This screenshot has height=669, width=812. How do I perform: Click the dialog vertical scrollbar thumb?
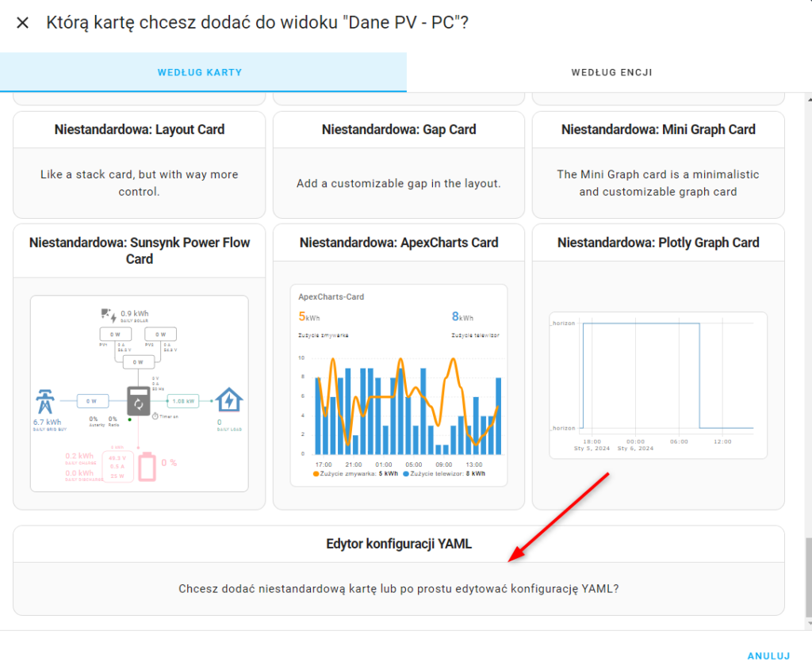(x=807, y=576)
